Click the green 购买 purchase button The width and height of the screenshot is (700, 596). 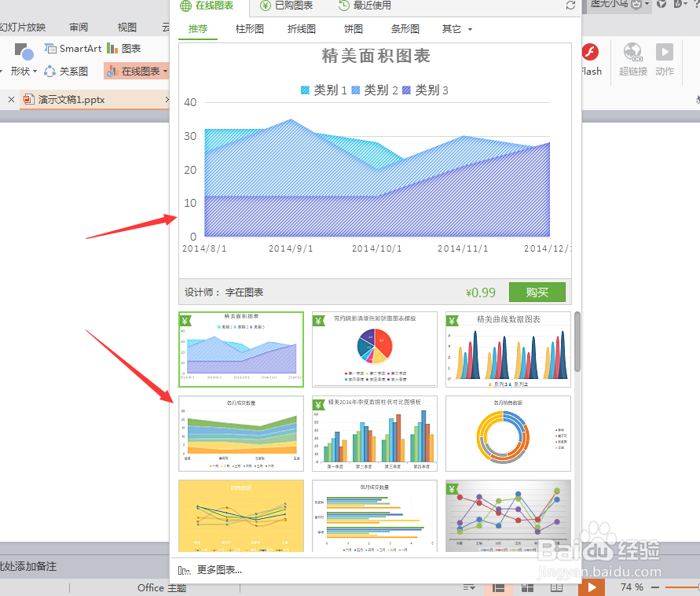[x=537, y=292]
